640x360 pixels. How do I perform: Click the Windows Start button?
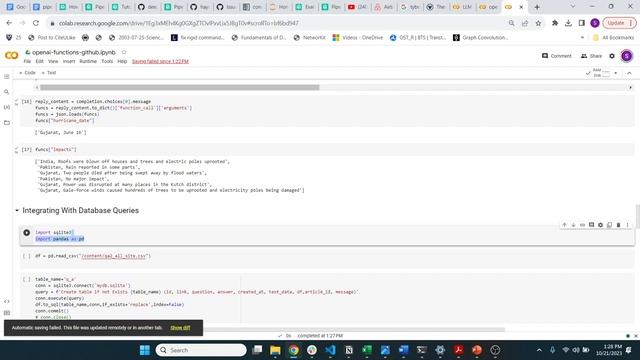click(144, 350)
